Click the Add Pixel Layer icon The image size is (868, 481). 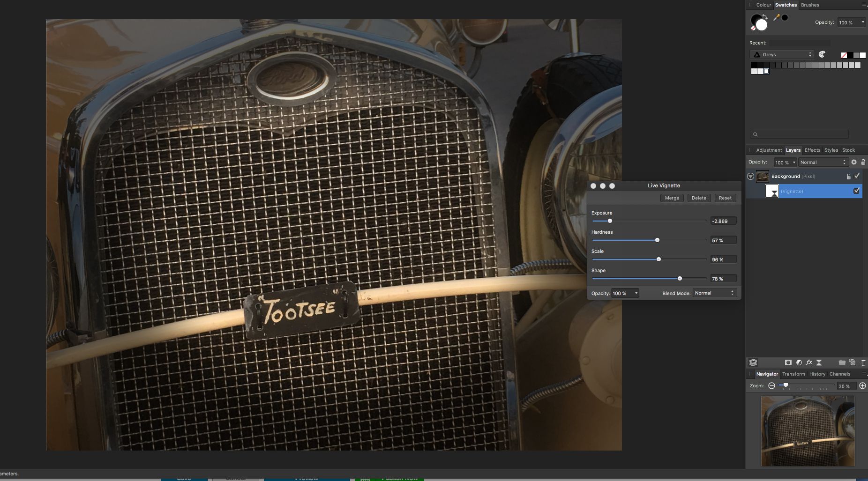853,363
